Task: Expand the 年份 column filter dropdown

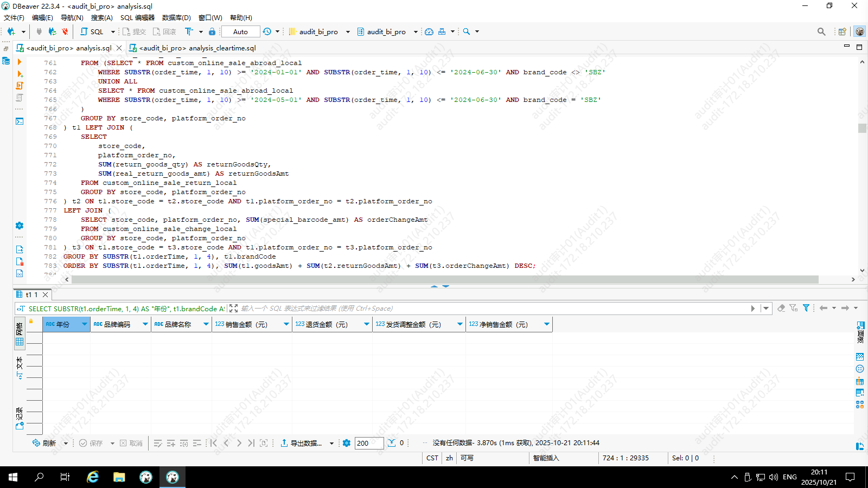Action: pos(84,324)
